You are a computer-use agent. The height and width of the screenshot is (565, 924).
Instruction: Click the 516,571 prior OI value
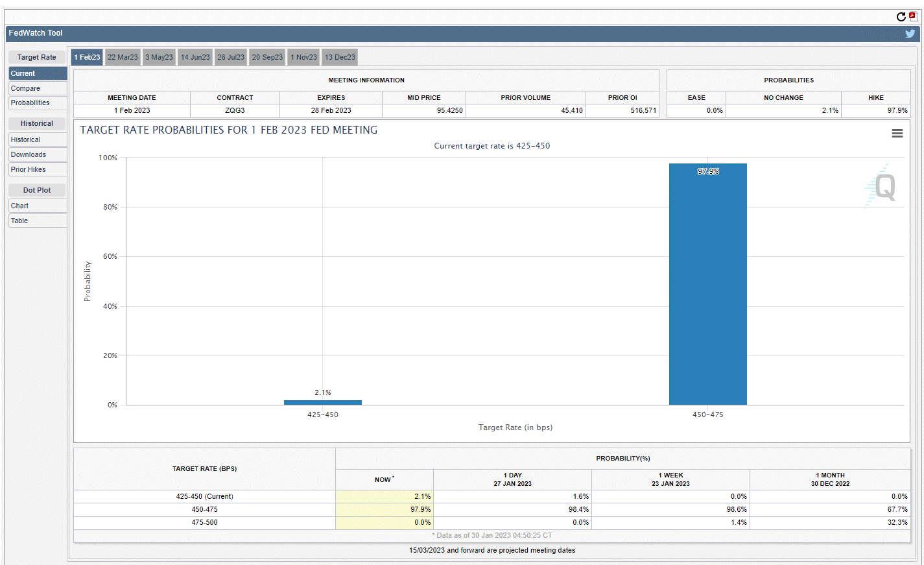pos(643,110)
